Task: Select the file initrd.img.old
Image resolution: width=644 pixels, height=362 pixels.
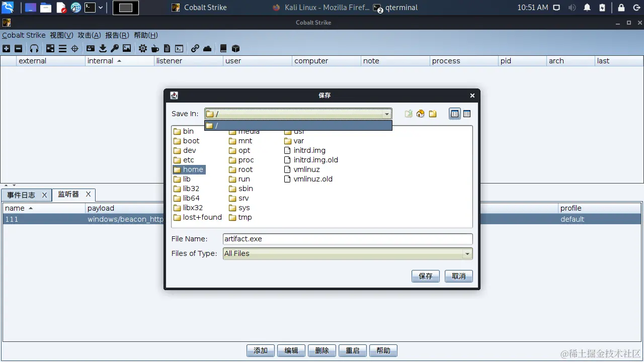Action: coord(311,160)
